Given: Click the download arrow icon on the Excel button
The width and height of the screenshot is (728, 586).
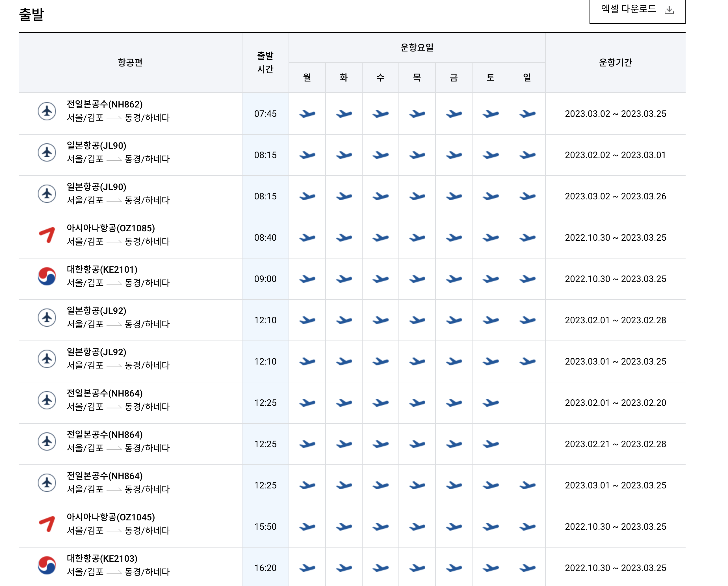Looking at the screenshot, I should [x=669, y=10].
